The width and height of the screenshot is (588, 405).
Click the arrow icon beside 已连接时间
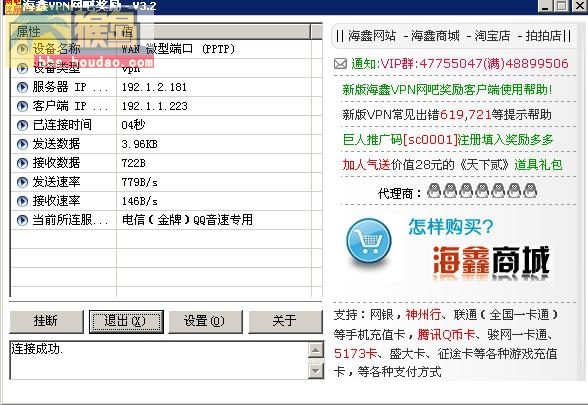22,125
